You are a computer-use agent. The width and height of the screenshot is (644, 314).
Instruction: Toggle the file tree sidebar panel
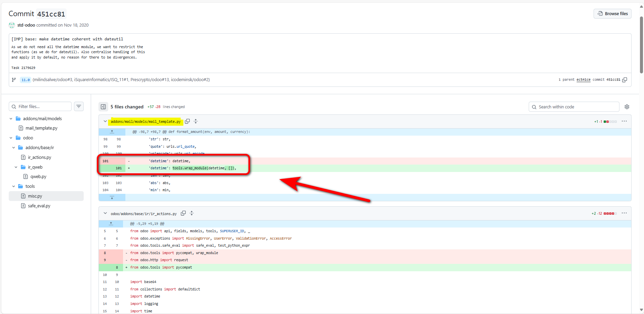tap(103, 107)
